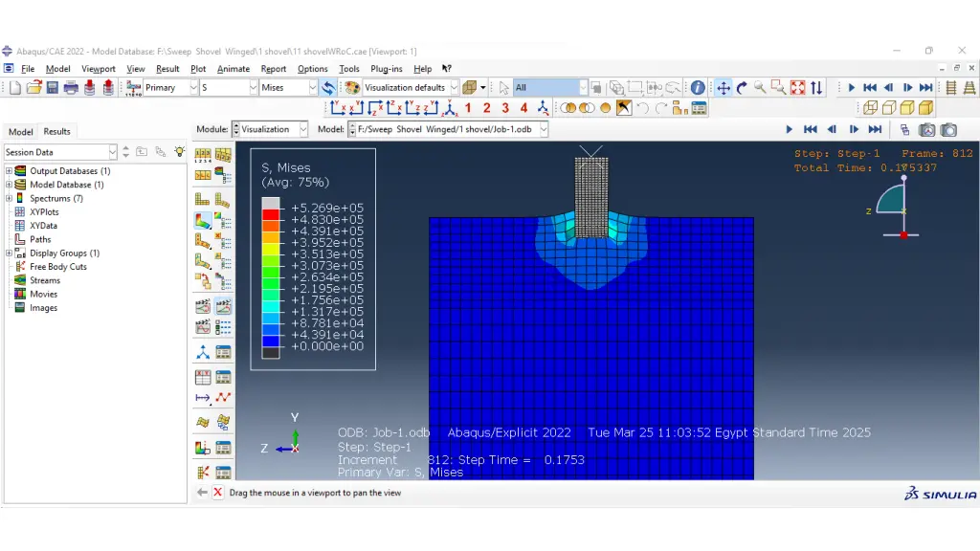The height and width of the screenshot is (551, 980).
Task: Open the Result menu
Action: [167, 69]
